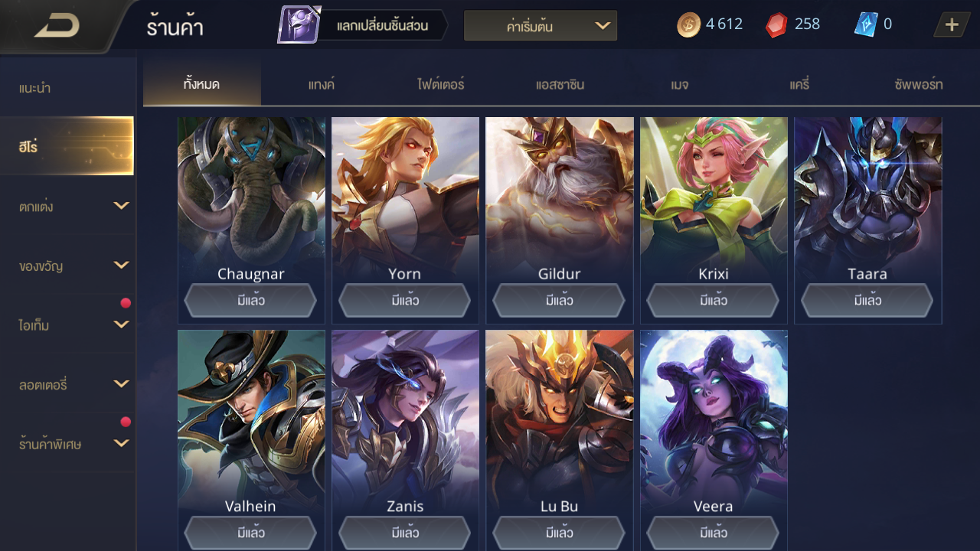Select the ซัพพอร์ท hero tab
Screen dimensions: 980x551
tap(918, 84)
